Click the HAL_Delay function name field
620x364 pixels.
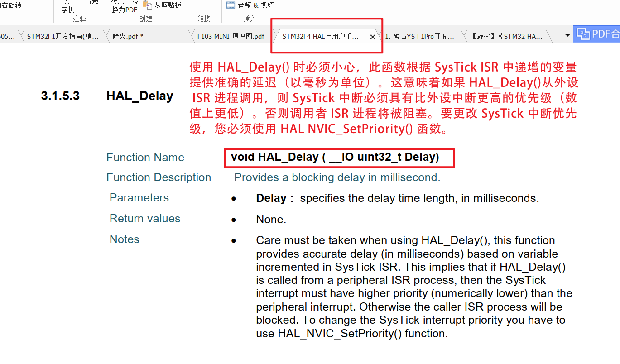click(145, 157)
